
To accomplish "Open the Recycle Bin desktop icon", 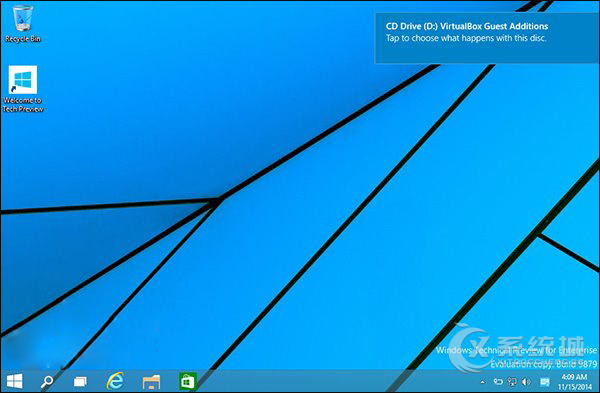I will click(x=23, y=24).
